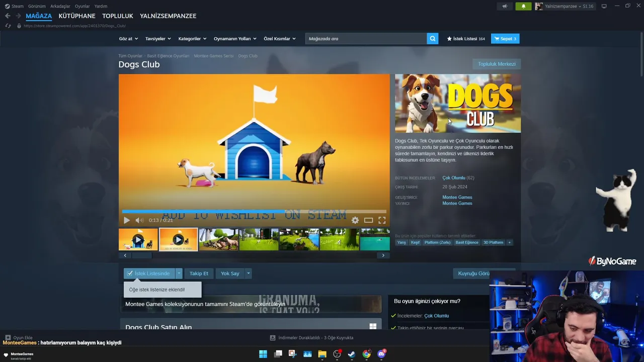Open video settings gear icon

355,220
